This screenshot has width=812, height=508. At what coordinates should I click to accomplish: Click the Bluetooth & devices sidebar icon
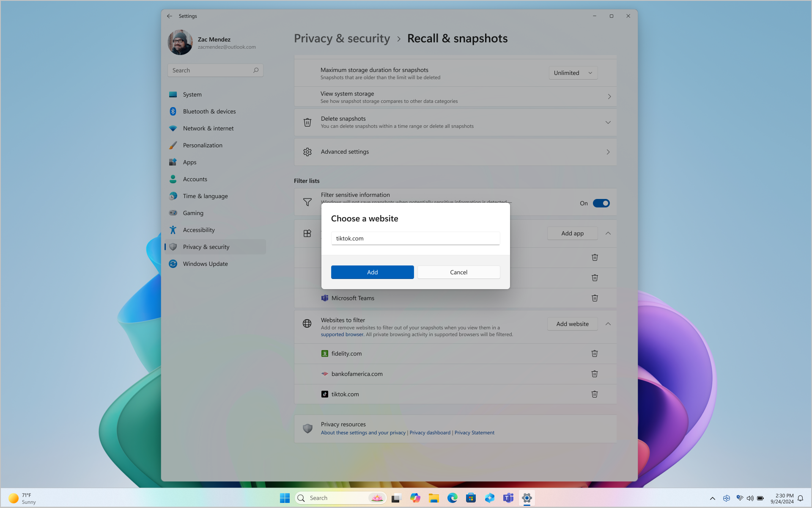[x=173, y=110]
